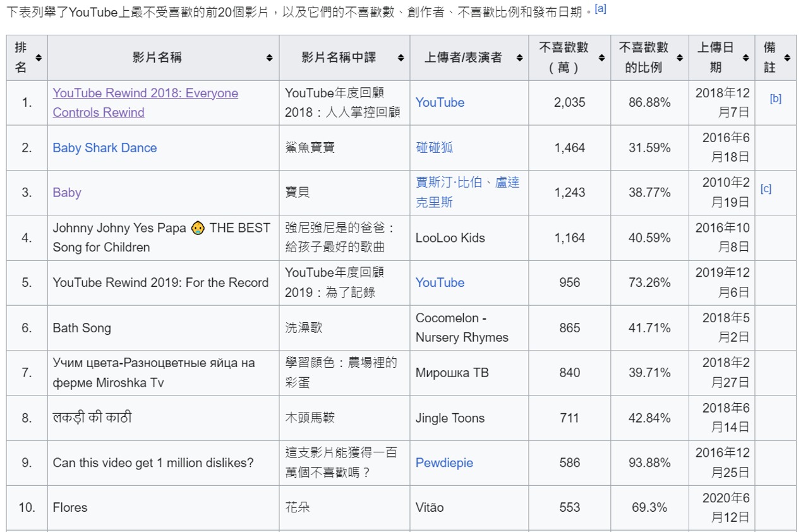Open footnote [a] above the table
The image size is (808, 532).
600,8
